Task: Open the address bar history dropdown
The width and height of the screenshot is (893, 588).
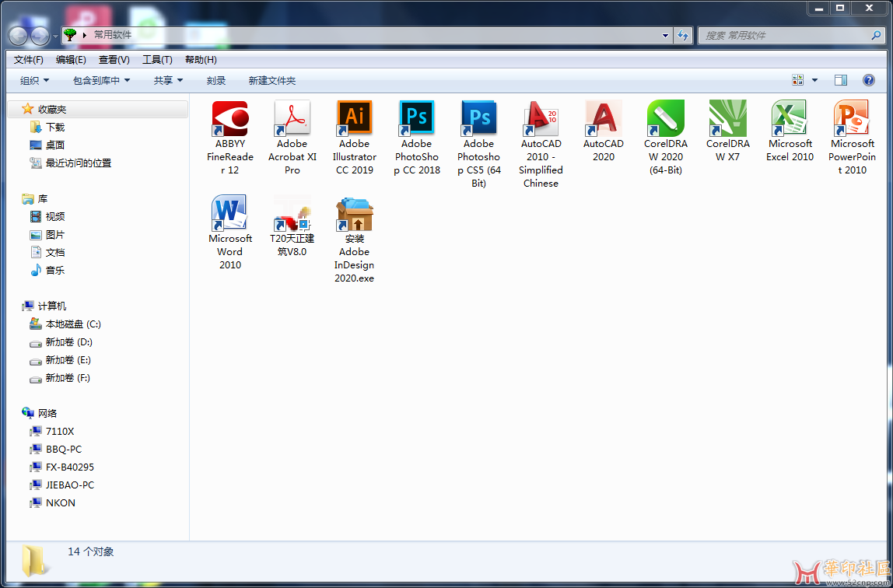Action: coord(666,35)
